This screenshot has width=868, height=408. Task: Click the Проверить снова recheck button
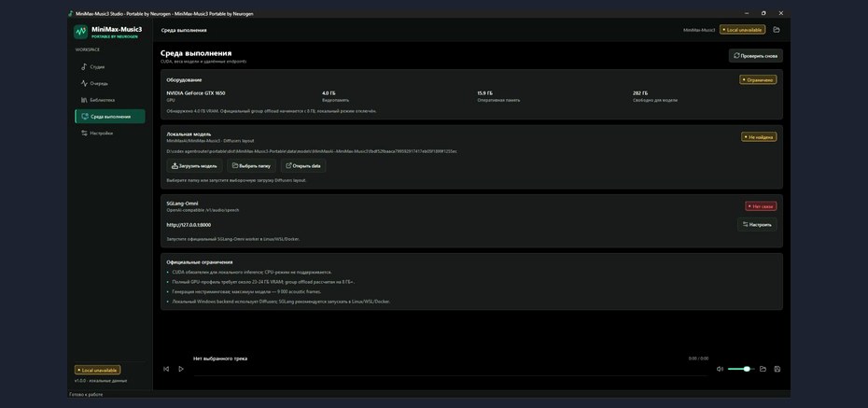click(x=756, y=56)
